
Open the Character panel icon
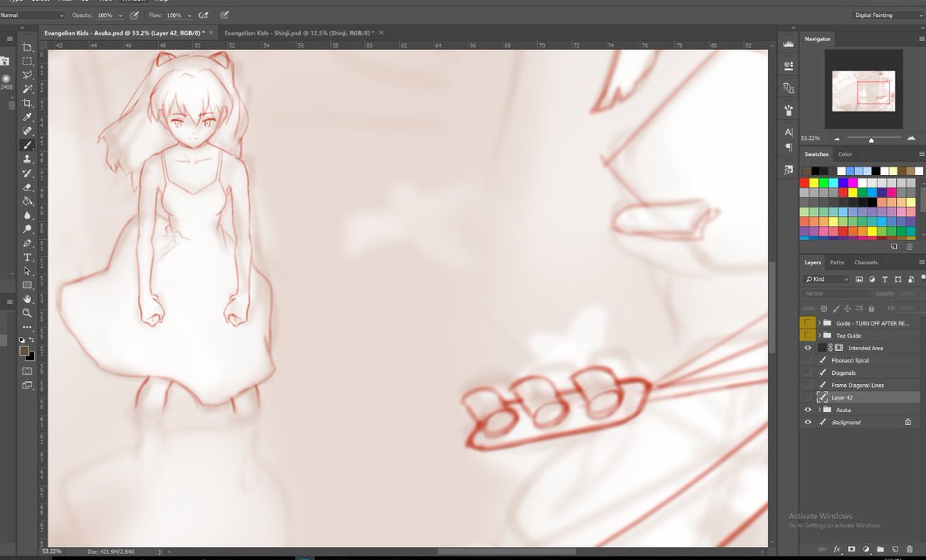[788, 133]
